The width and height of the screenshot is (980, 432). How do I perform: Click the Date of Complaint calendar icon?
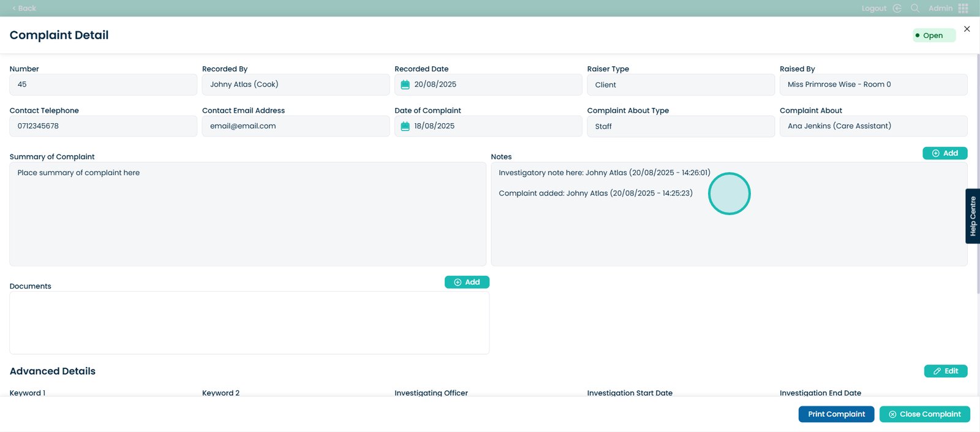point(405,126)
